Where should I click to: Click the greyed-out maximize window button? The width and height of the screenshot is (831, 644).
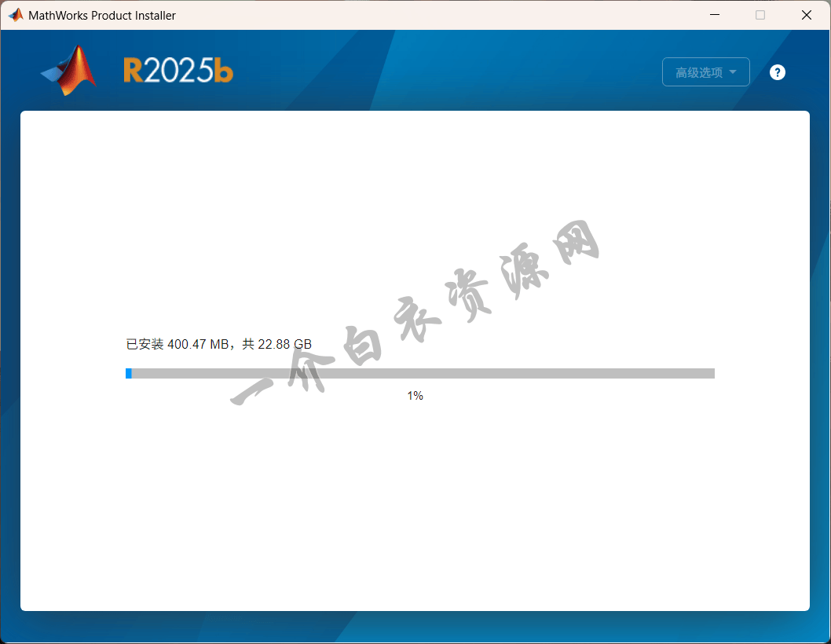(760, 15)
